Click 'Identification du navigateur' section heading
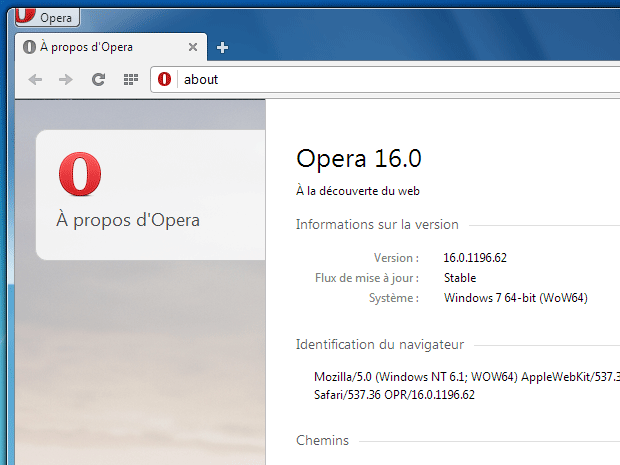 [x=380, y=344]
